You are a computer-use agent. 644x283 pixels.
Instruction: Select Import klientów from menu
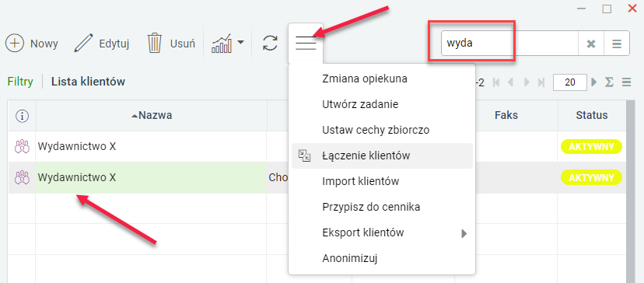click(x=361, y=181)
